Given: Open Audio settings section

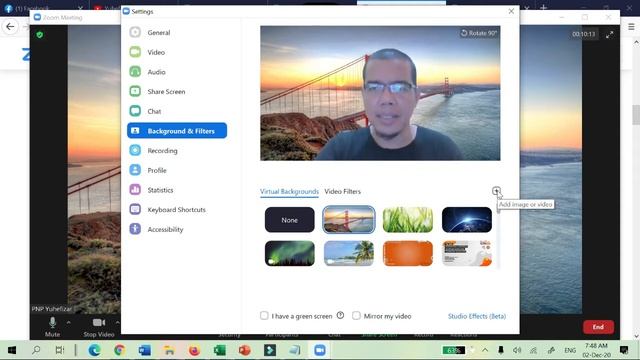Looking at the screenshot, I should tap(156, 72).
